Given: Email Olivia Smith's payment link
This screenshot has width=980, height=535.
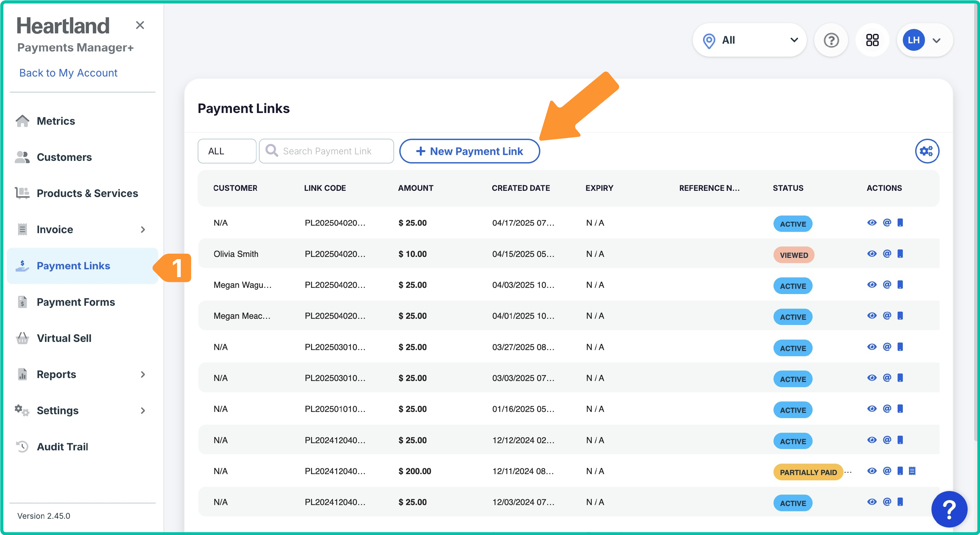Looking at the screenshot, I should [x=887, y=254].
